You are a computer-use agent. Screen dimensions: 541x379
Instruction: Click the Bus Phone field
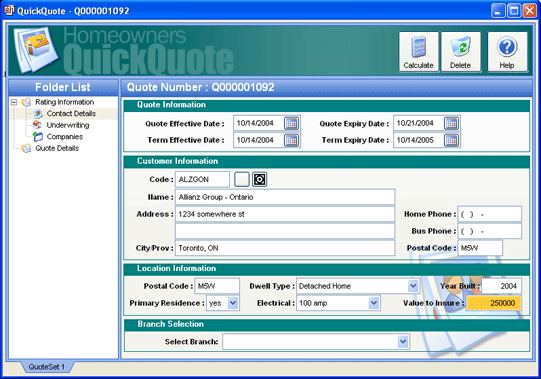(x=490, y=231)
